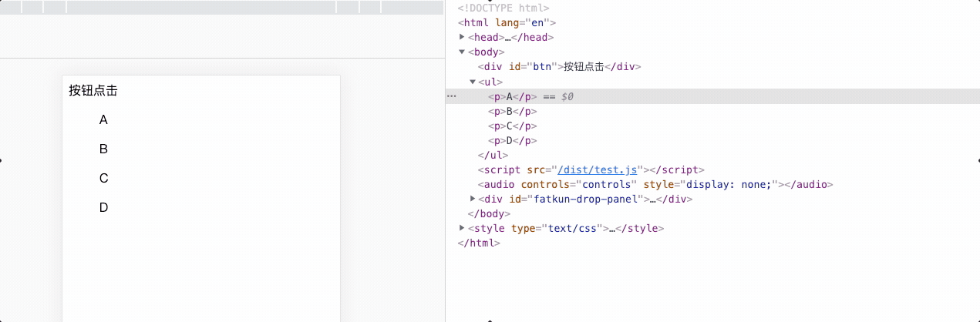This screenshot has width=980, height=322.
Task: Select the <p>C</p> node in DOM tree
Action: point(512,126)
